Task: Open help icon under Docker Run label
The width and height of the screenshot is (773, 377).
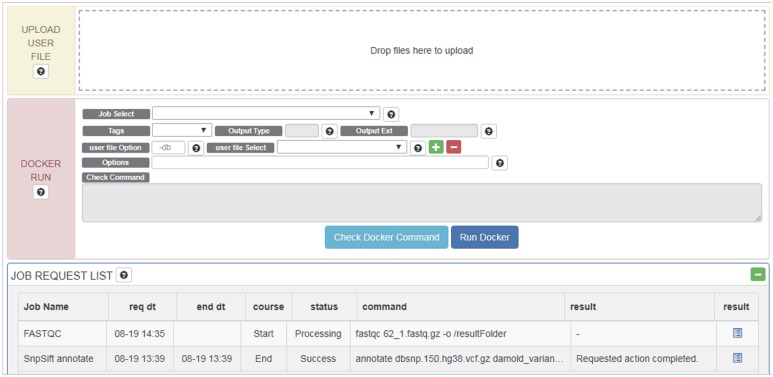Action: point(41,192)
